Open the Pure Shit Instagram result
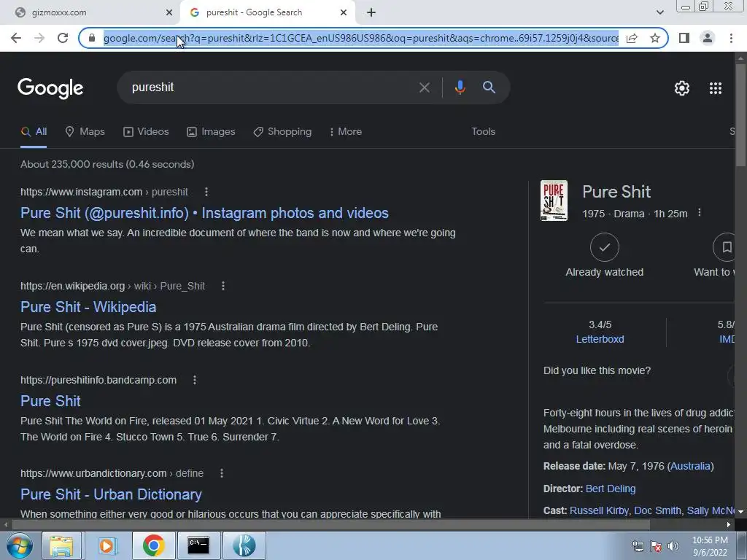 click(x=204, y=213)
